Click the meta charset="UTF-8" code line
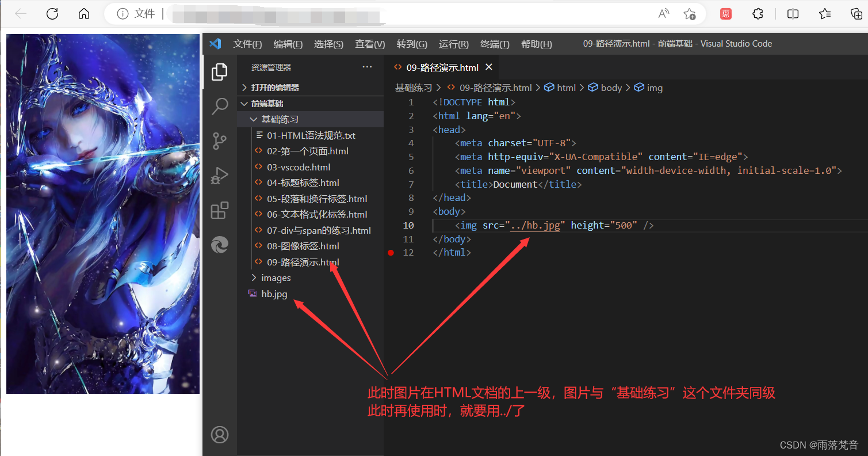This screenshot has width=868, height=456. 515,143
